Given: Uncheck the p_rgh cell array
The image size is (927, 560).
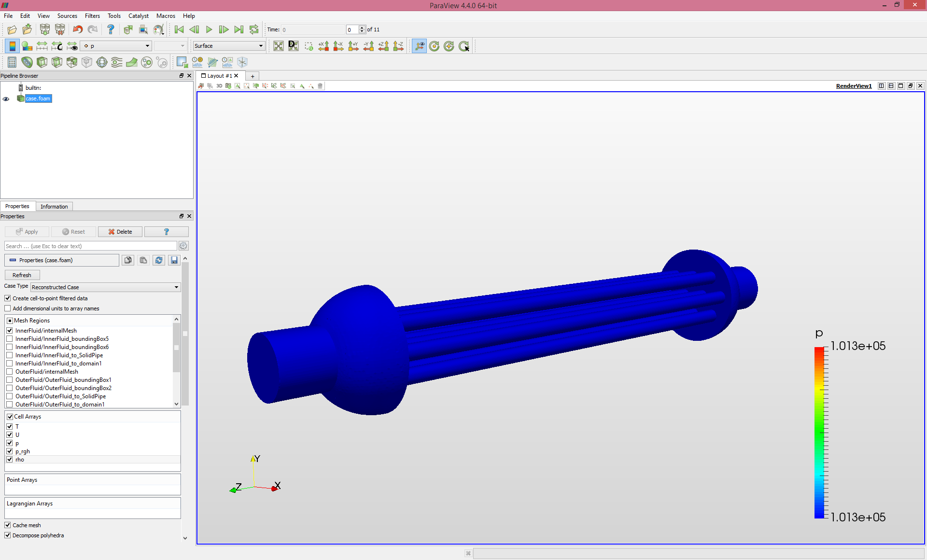Looking at the screenshot, I should point(10,451).
